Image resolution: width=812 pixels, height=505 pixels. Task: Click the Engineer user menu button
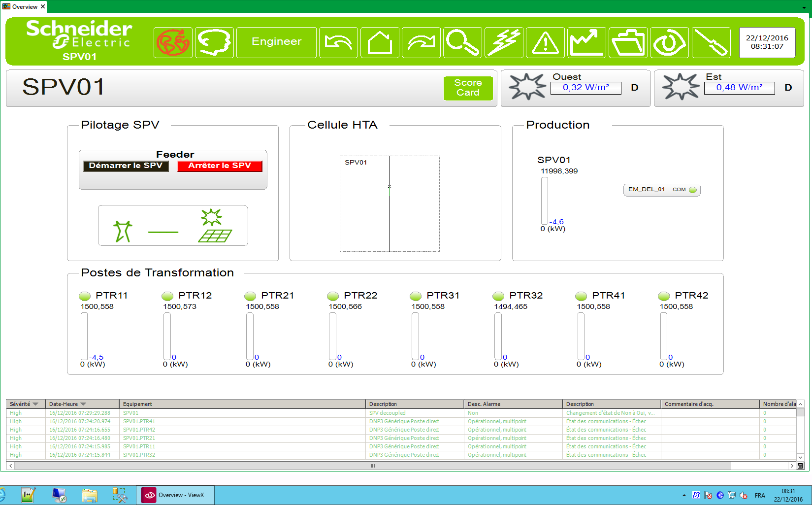(x=276, y=43)
